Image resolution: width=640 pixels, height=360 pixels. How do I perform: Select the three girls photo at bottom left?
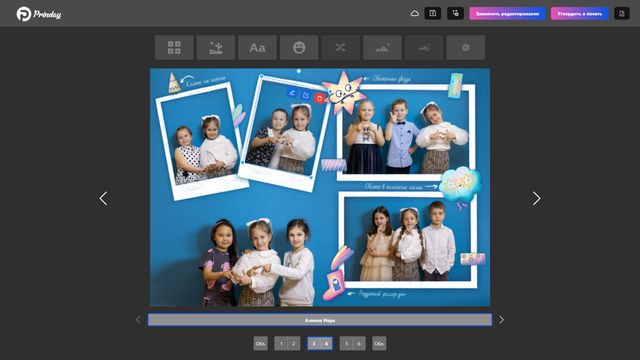click(x=257, y=263)
